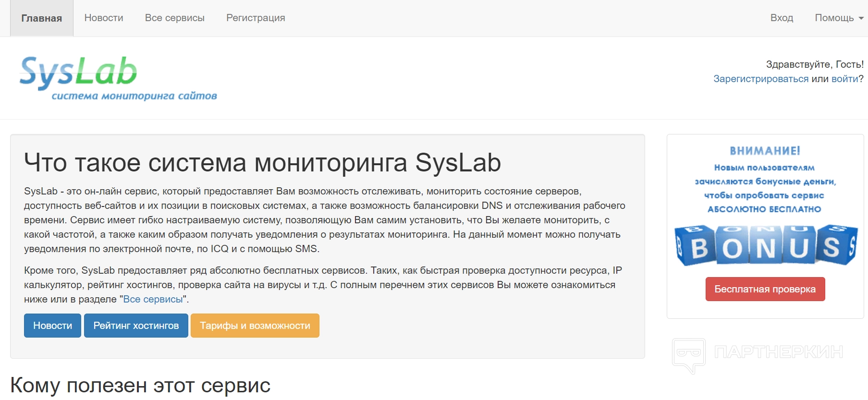The image size is (868, 400).
Task: Click the SysLab logo image
Action: [x=118, y=78]
